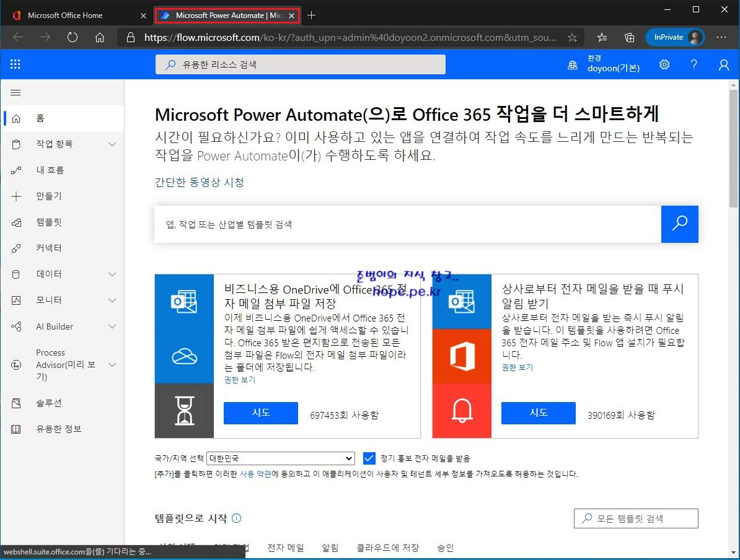
Task: Open the account profile icon in header
Action: [x=723, y=64]
